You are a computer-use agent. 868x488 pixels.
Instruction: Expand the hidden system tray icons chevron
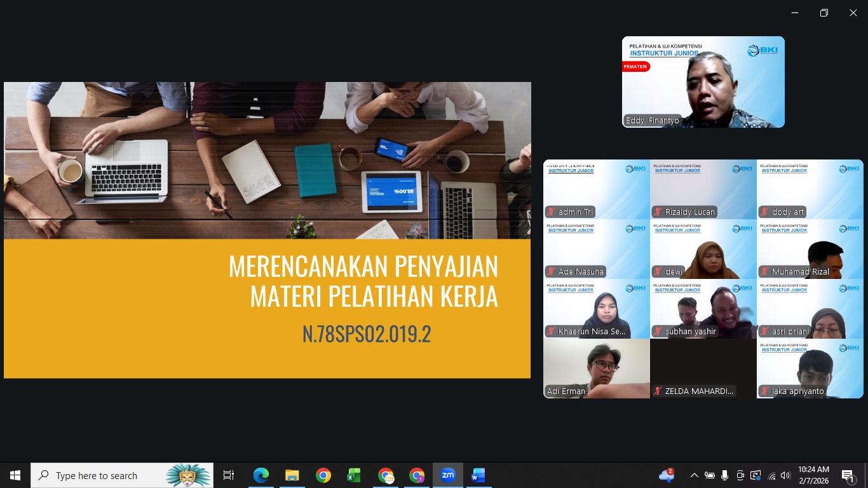coord(694,475)
